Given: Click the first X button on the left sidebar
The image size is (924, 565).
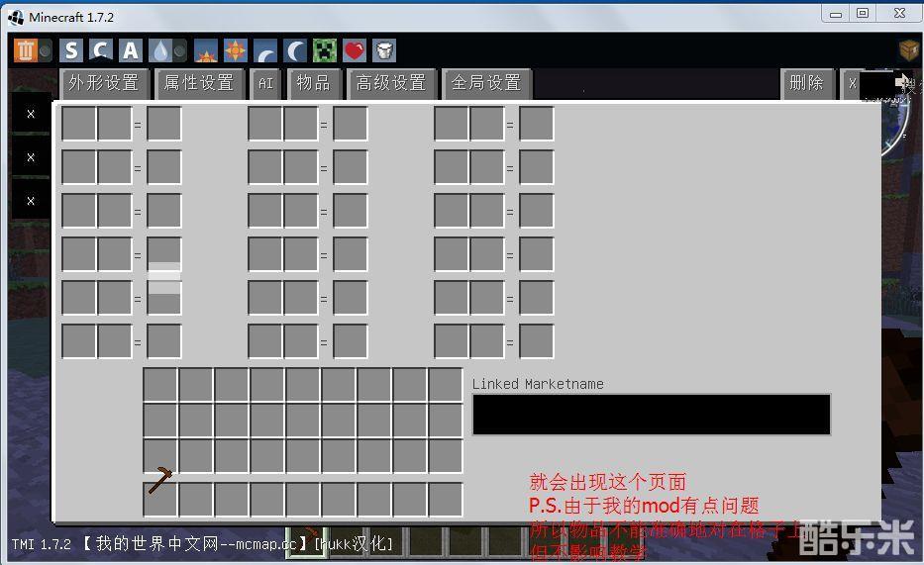Looking at the screenshot, I should click(x=31, y=114).
